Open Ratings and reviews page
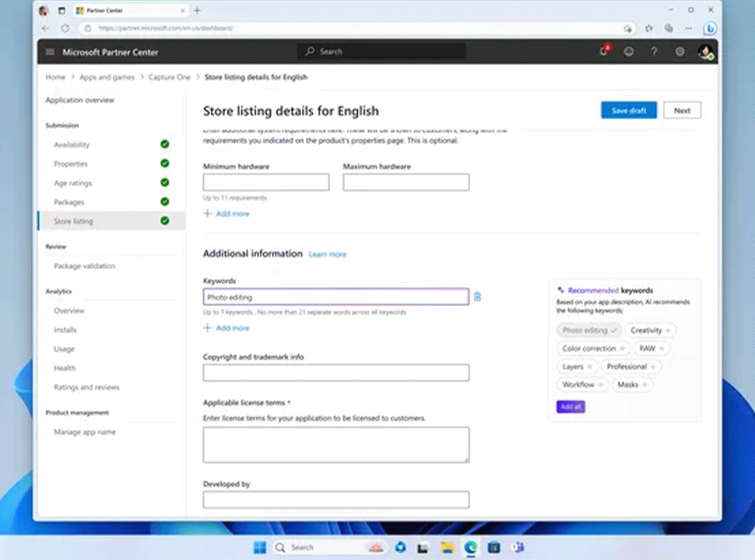 point(86,387)
